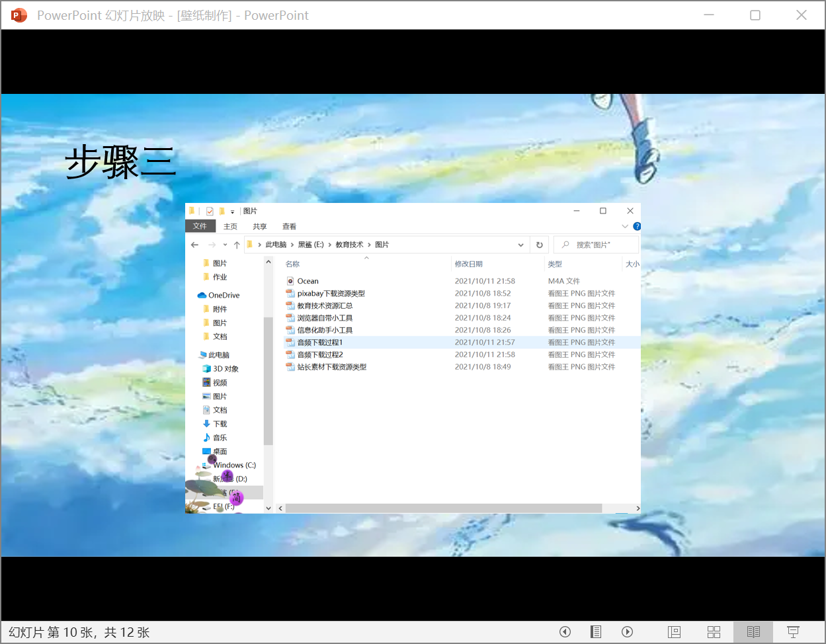
Task: Open the 文件 tab in the Explorer ribbon
Action: (200, 226)
